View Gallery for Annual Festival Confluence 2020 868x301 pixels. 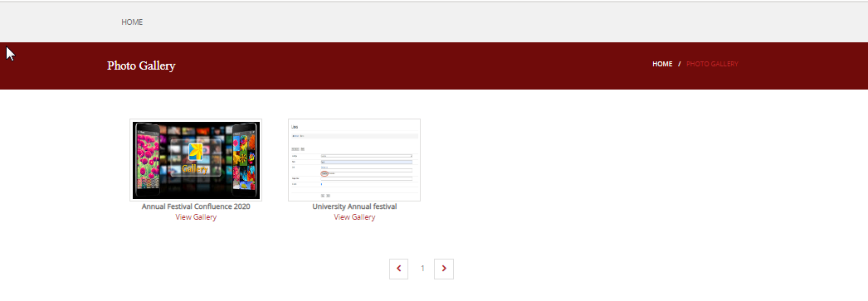click(196, 217)
